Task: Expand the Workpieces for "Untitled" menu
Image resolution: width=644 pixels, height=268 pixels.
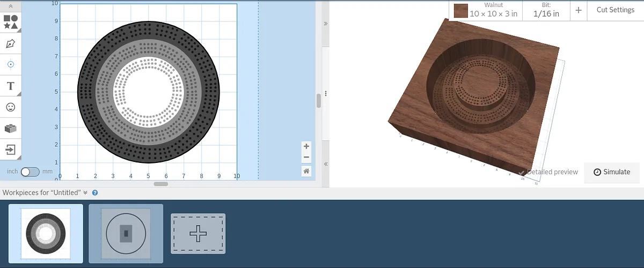Action: point(85,192)
